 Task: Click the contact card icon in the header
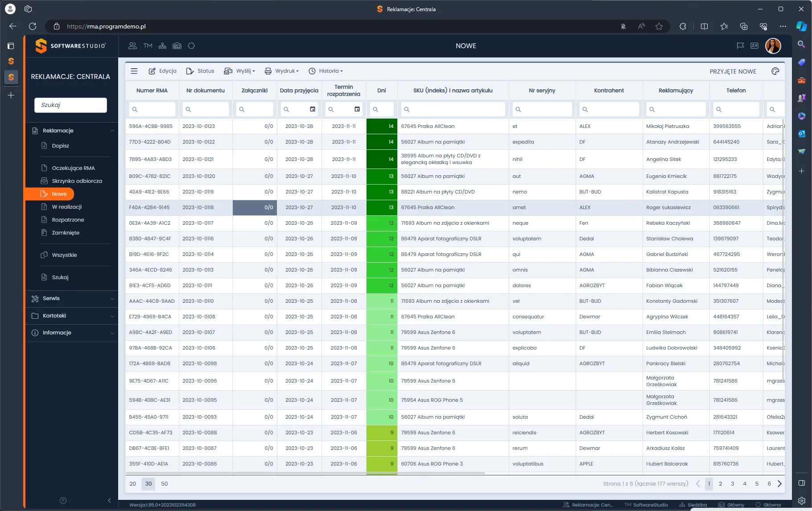pyautogui.click(x=754, y=46)
